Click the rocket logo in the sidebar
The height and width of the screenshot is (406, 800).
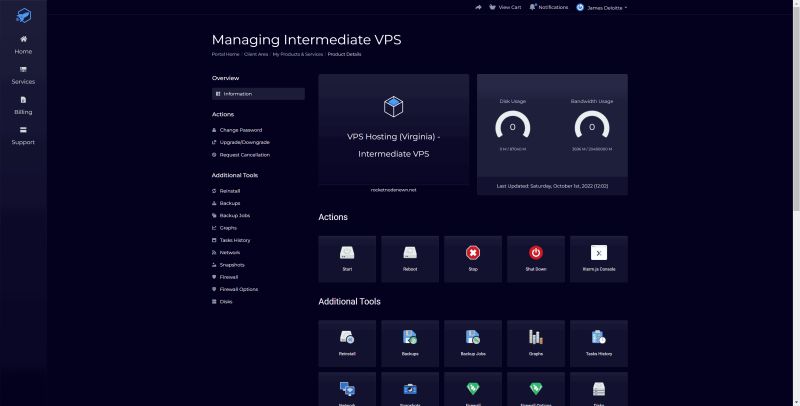pyautogui.click(x=23, y=15)
